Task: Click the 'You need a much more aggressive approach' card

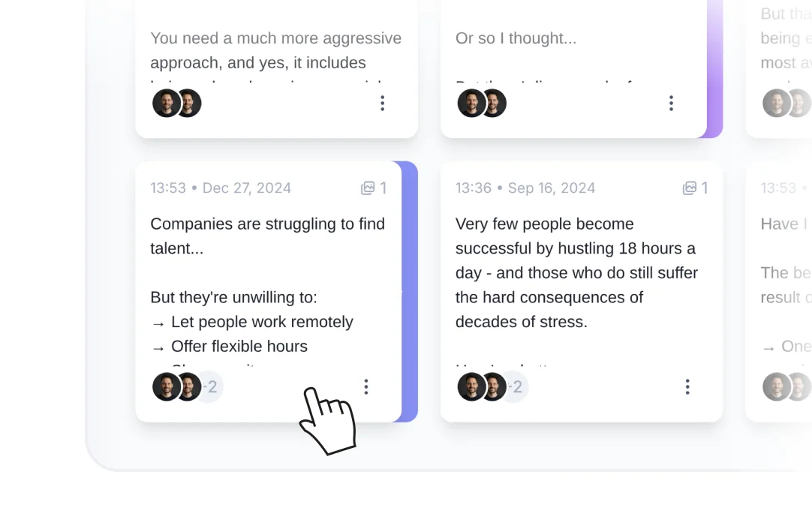Action: (276, 50)
